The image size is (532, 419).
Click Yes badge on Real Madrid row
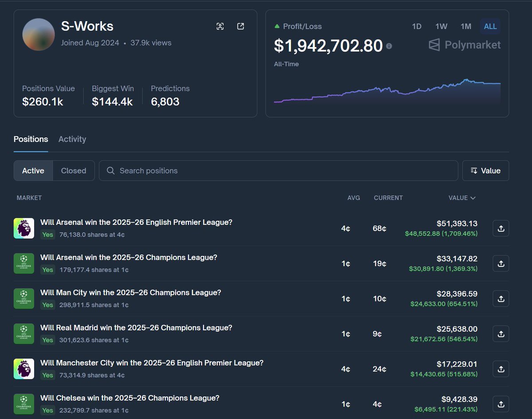pos(47,340)
